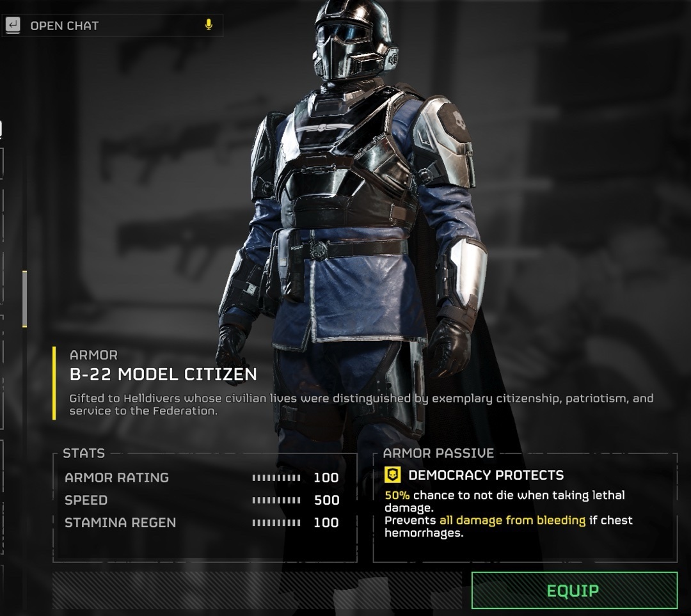Select the Democracy Protects passive heading
The width and height of the screenshot is (691, 616).
point(486,475)
